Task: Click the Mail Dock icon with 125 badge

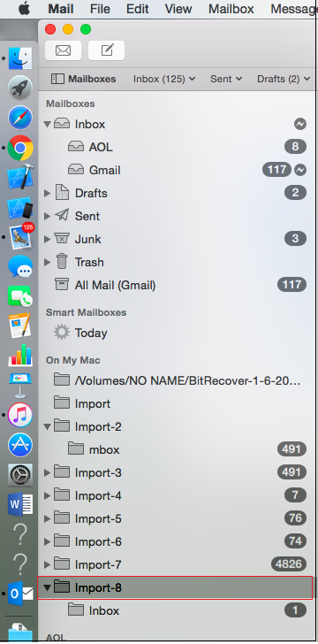Action: click(21, 237)
